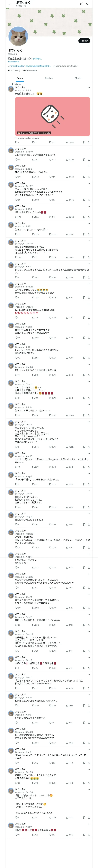Open search with the magnifier icon
This screenshot has width=98, height=868.
(88, 4)
